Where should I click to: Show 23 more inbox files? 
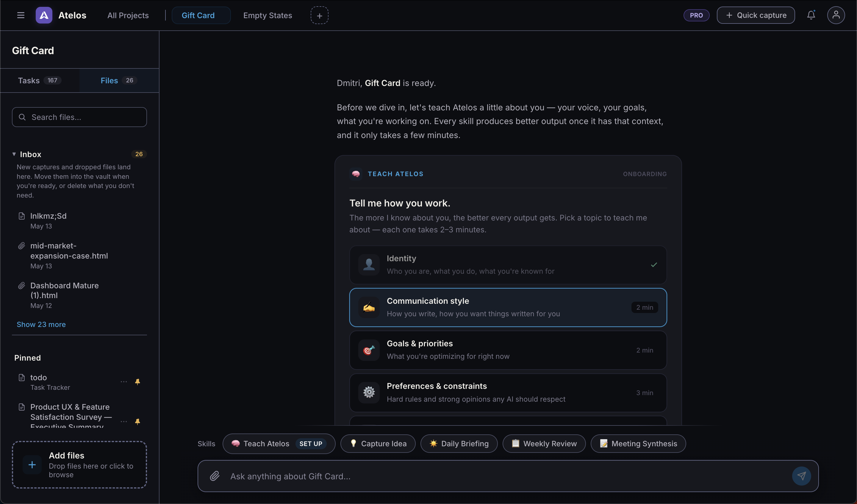pos(41,324)
